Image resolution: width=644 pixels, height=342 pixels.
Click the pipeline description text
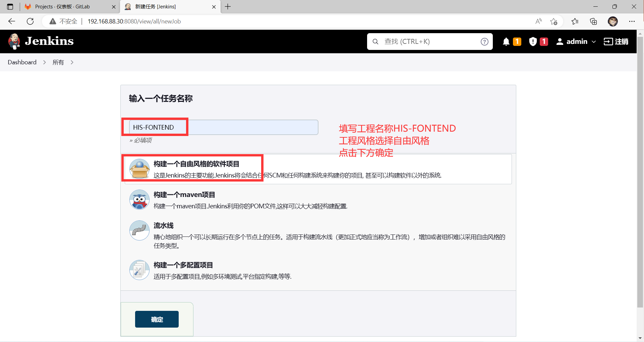click(x=329, y=242)
